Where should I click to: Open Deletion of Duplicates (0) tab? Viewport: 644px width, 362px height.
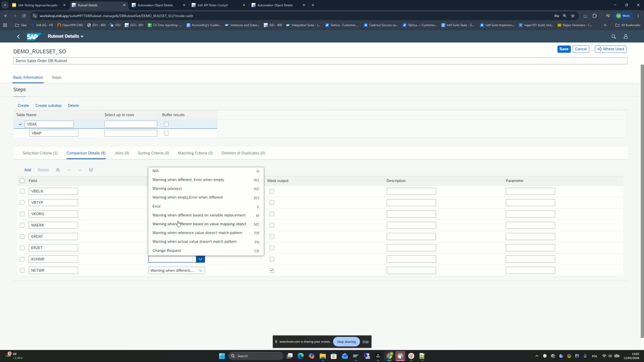tap(243, 153)
